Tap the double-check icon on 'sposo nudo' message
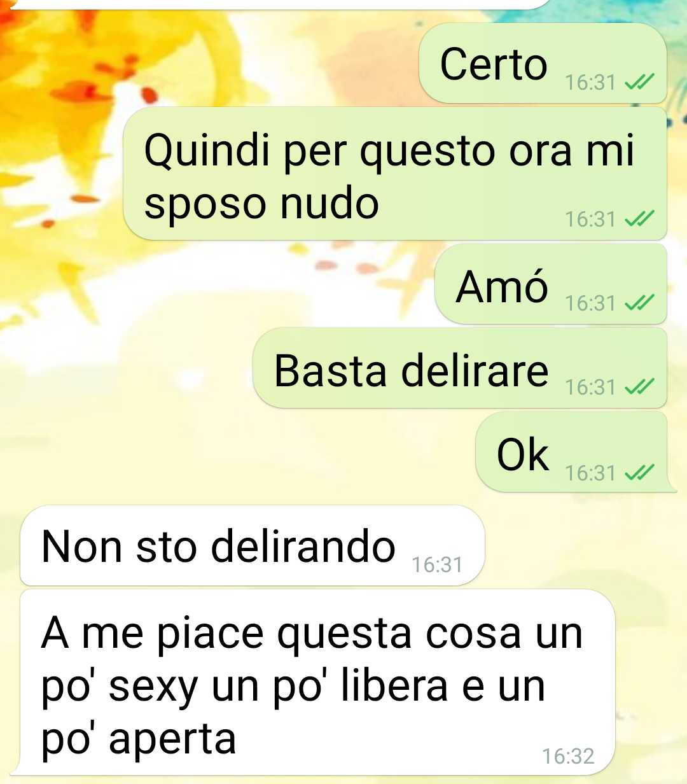 pyautogui.click(x=639, y=218)
